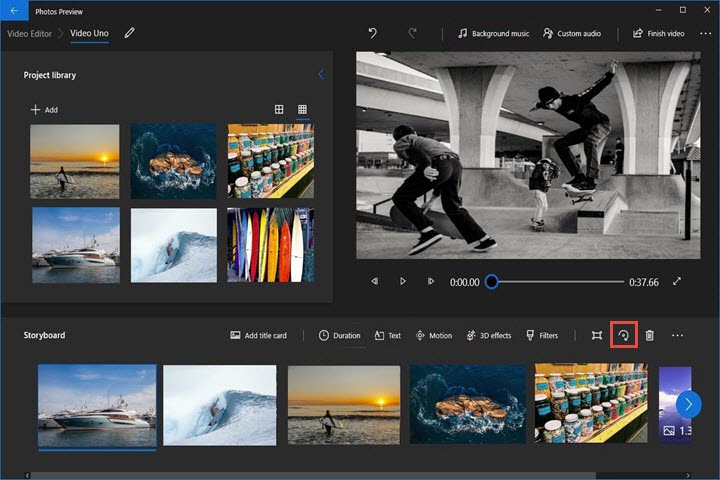The width and height of the screenshot is (720, 480).
Task: Select the wave clip in the storyboard
Action: coord(219,404)
